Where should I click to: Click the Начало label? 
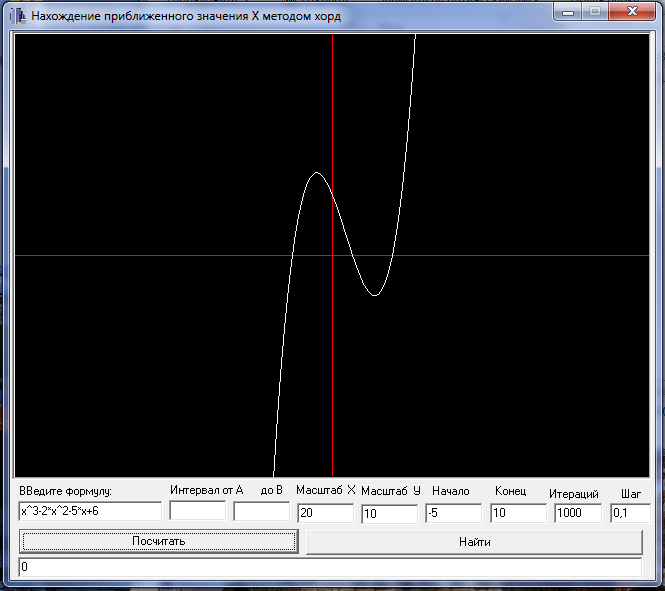(x=450, y=491)
